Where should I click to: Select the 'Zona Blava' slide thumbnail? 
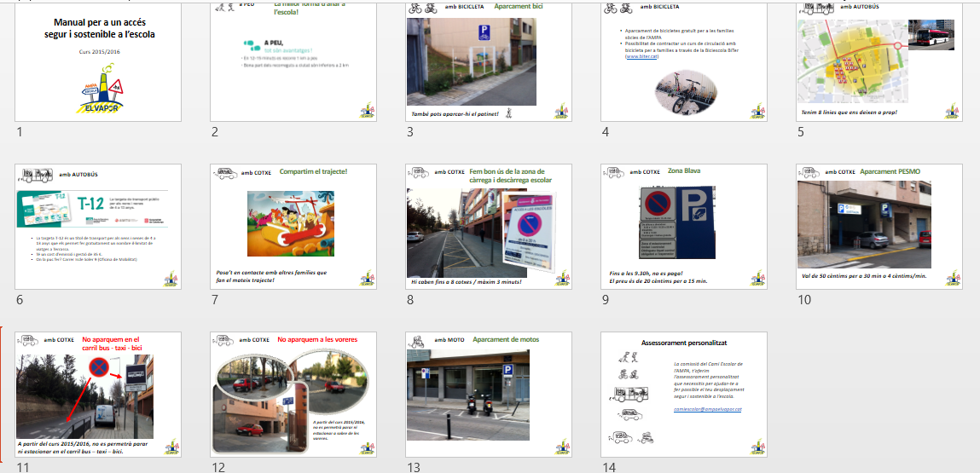point(684,227)
